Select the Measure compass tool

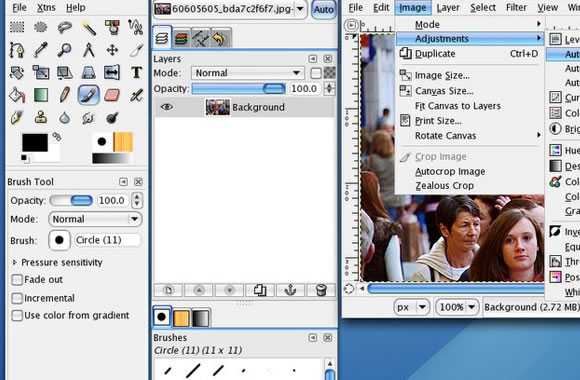89,50
